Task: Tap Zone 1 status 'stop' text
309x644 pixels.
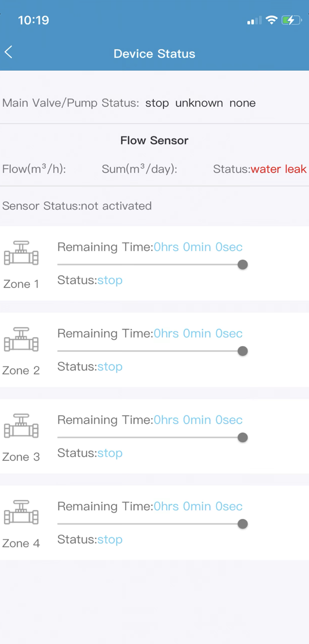Action: (x=110, y=280)
